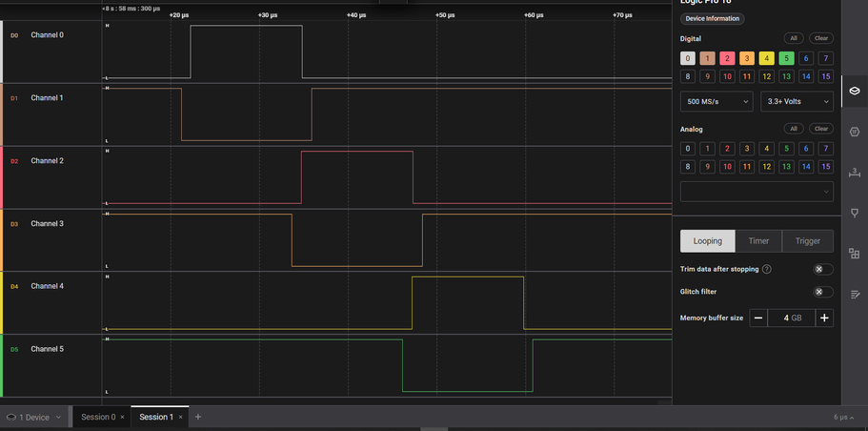Open the Extensions sidebar panel

tap(854, 254)
